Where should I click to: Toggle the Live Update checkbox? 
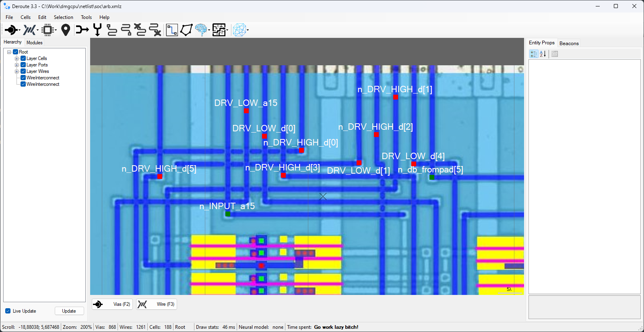pos(8,311)
